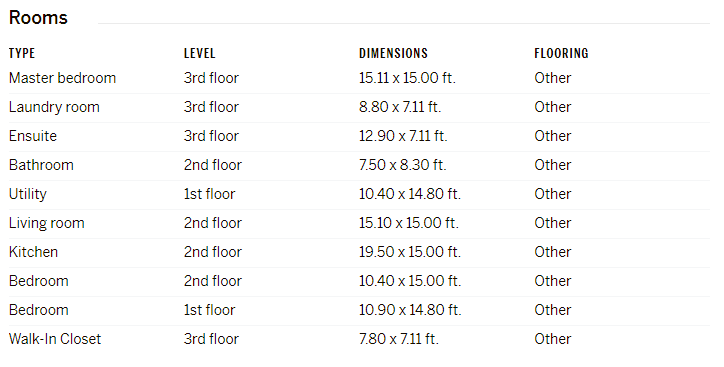
Task: Select the Kitchen room entry
Action: click(x=33, y=252)
